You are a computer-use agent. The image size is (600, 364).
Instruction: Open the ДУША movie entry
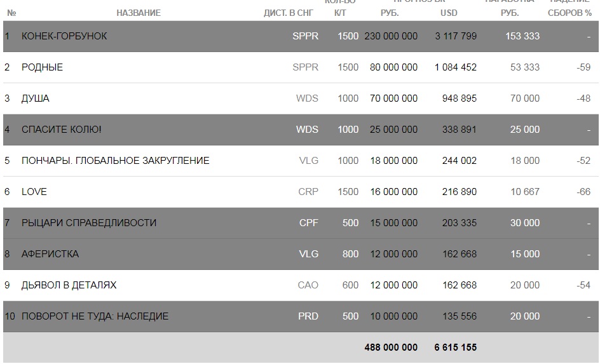(35, 98)
